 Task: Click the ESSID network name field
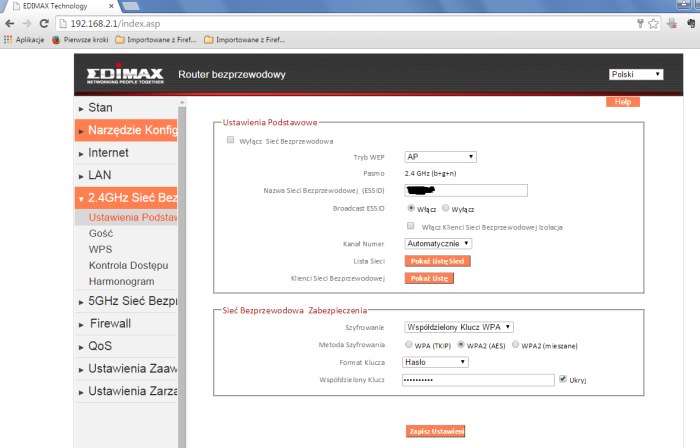[x=465, y=191]
